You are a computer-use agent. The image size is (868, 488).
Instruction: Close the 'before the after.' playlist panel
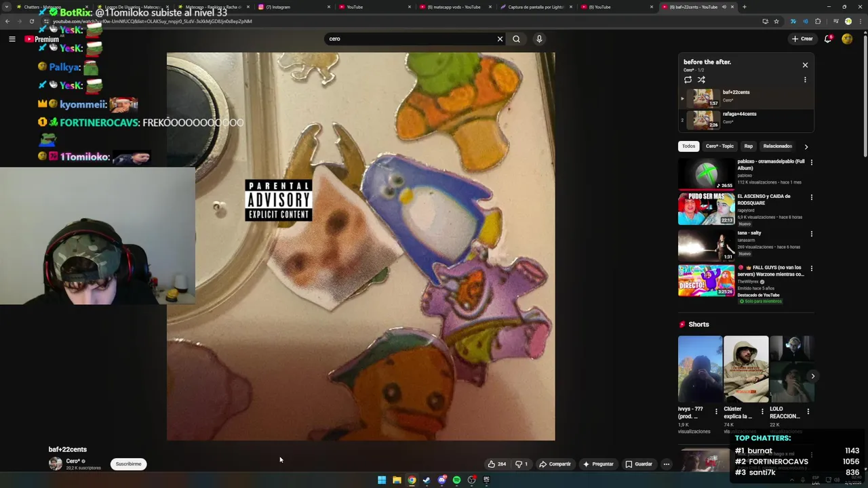coord(805,65)
